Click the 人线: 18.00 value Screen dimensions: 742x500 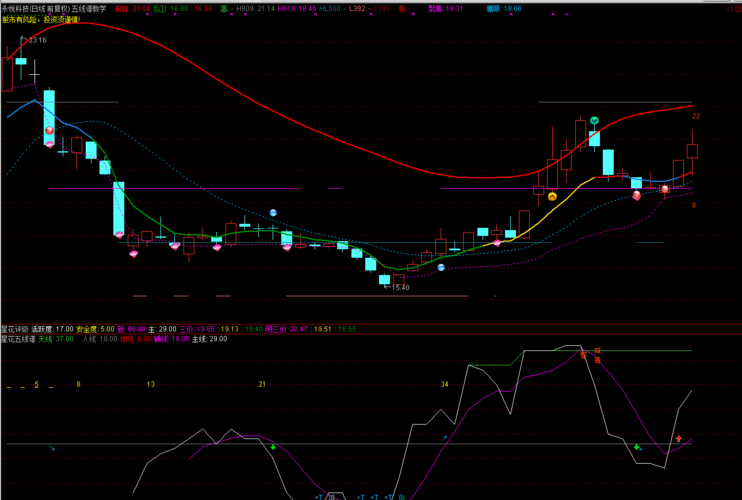coord(99,339)
